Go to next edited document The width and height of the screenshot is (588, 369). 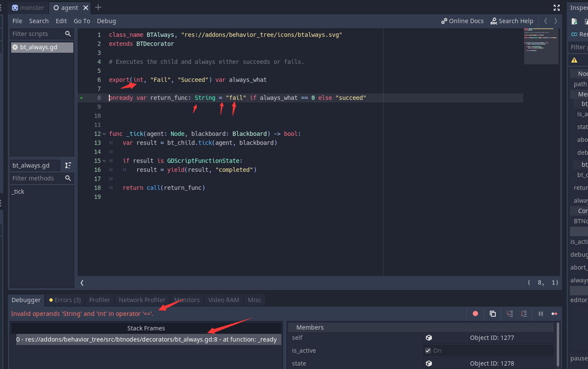pyautogui.click(x=556, y=21)
